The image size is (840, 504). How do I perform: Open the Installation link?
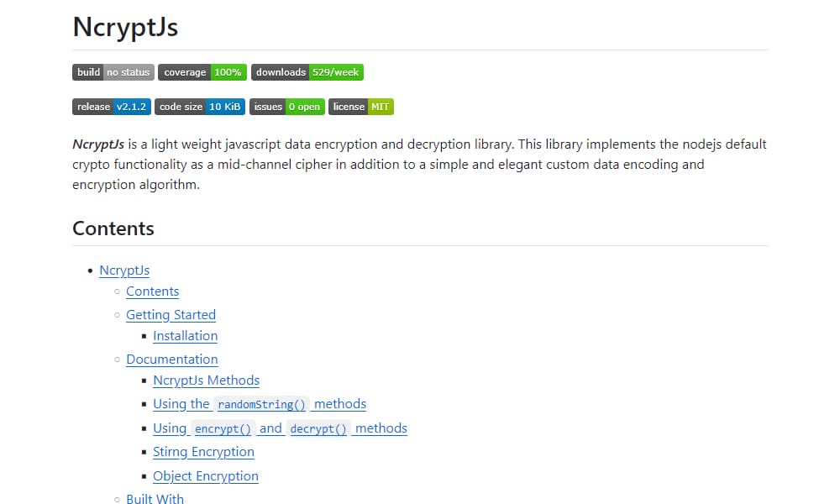185,336
